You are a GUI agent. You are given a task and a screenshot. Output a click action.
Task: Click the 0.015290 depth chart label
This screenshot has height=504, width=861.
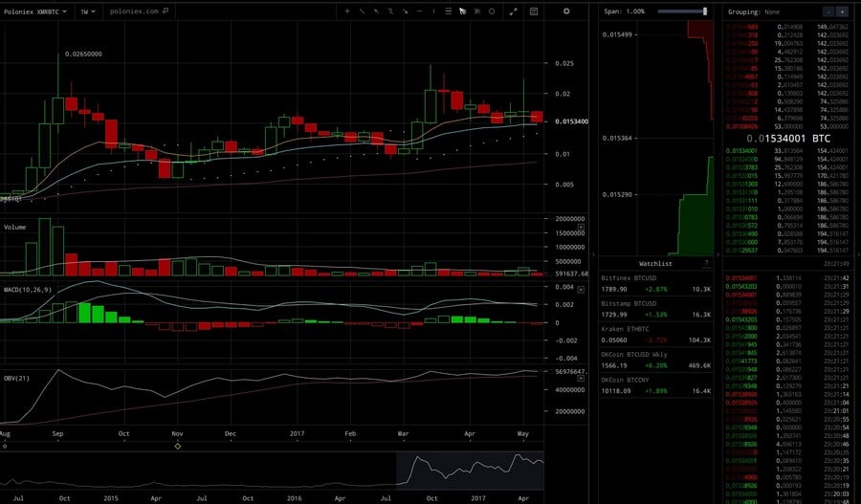tap(616, 194)
